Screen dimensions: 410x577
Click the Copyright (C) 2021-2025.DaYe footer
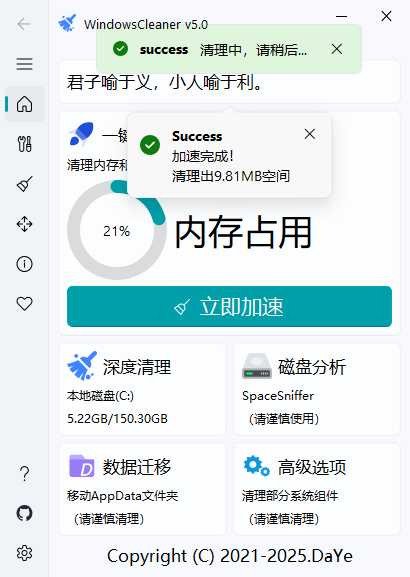pyautogui.click(x=230, y=556)
